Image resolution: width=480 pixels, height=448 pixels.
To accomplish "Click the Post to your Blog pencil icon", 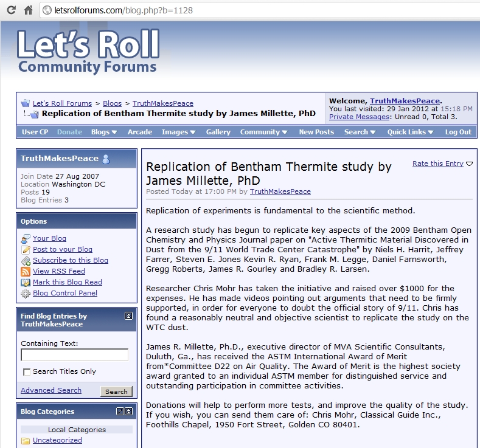I will 26,250.
